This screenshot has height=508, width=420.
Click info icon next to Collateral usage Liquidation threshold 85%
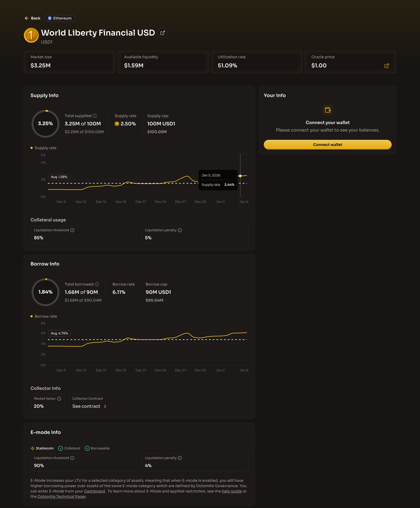click(x=72, y=230)
